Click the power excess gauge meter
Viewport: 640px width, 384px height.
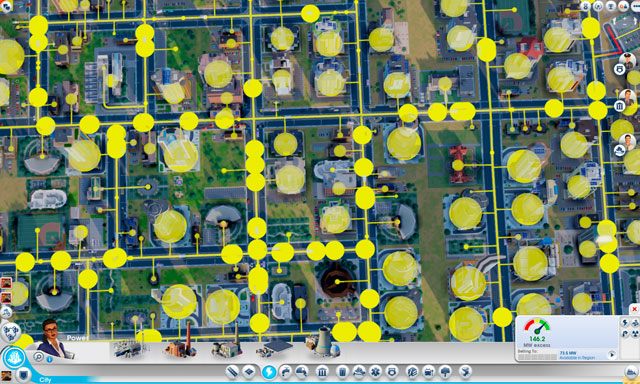pyautogui.click(x=537, y=327)
